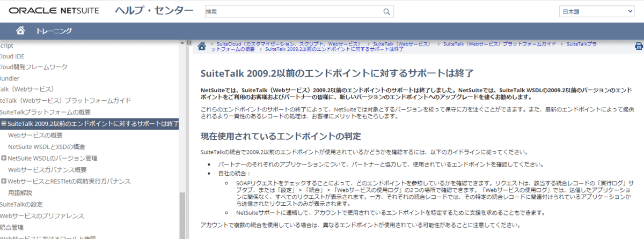This screenshot has width=644, height=239.
Task: Select the cut-off 'cript' tree item
Action: pos(7,46)
